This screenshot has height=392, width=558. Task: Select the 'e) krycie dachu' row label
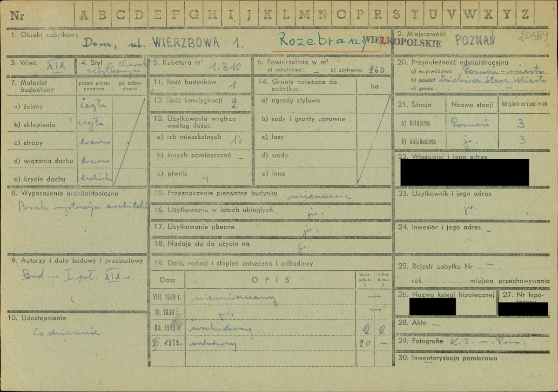40,179
